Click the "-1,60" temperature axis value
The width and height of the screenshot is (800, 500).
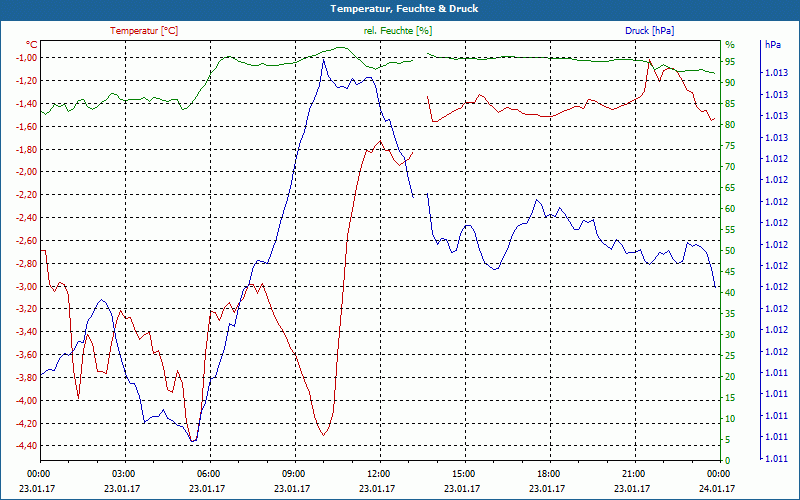point(27,126)
